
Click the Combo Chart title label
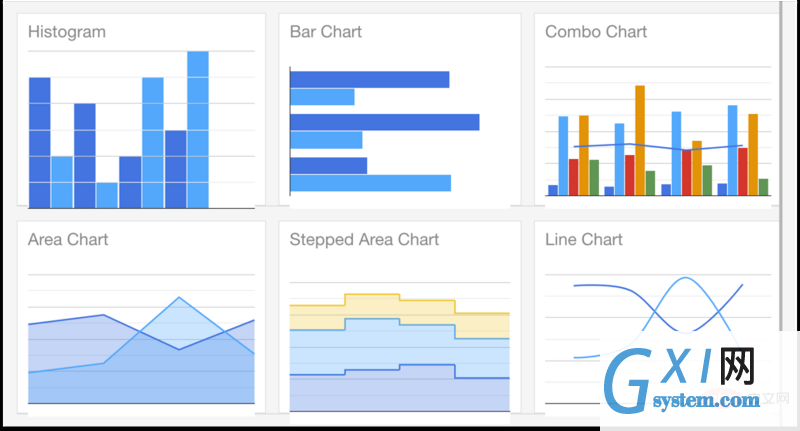[x=596, y=32]
